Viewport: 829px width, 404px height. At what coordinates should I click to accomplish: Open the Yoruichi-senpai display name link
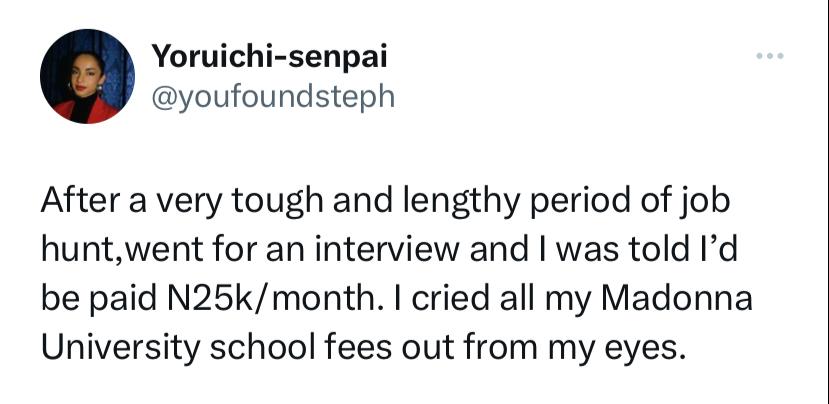pyautogui.click(x=270, y=56)
